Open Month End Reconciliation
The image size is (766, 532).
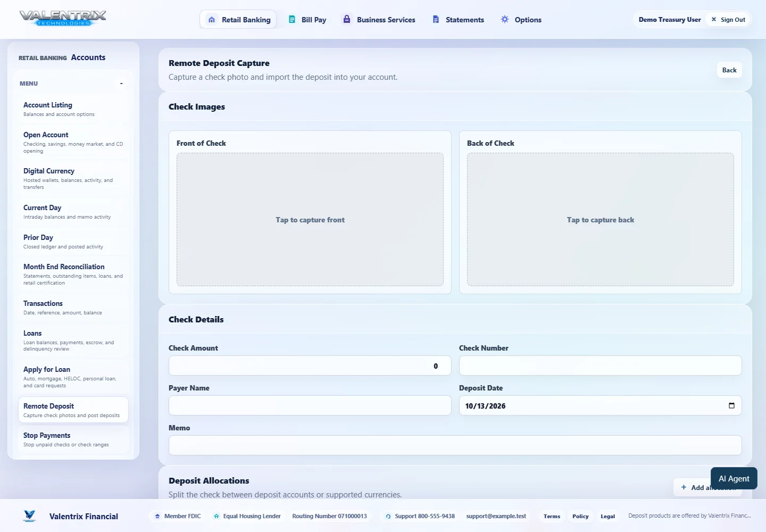73,275
